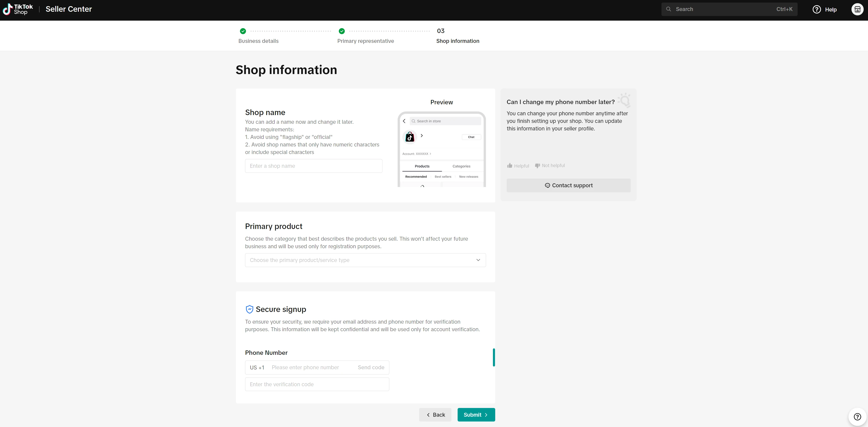
Task: Click the Helpful thumbs-up icon
Action: coord(510,166)
